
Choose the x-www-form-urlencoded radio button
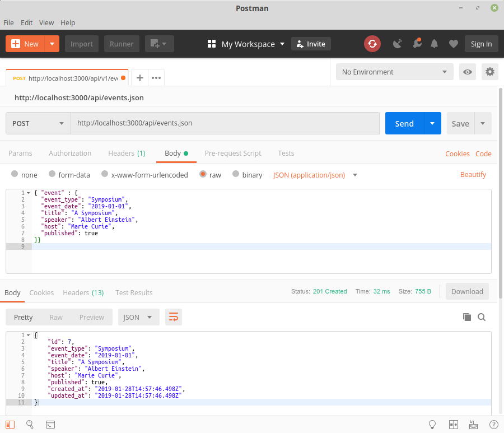[105, 175]
